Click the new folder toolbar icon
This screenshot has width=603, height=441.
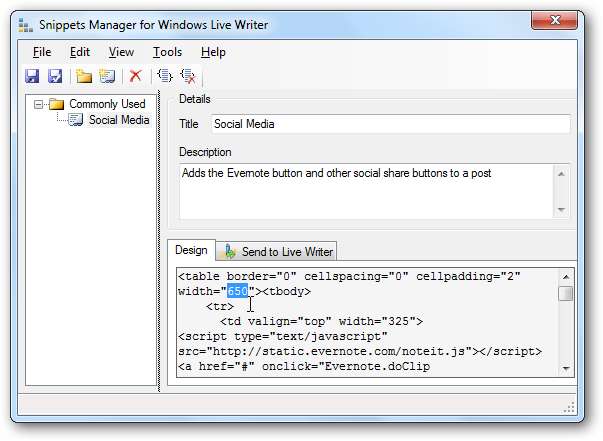[x=84, y=76]
